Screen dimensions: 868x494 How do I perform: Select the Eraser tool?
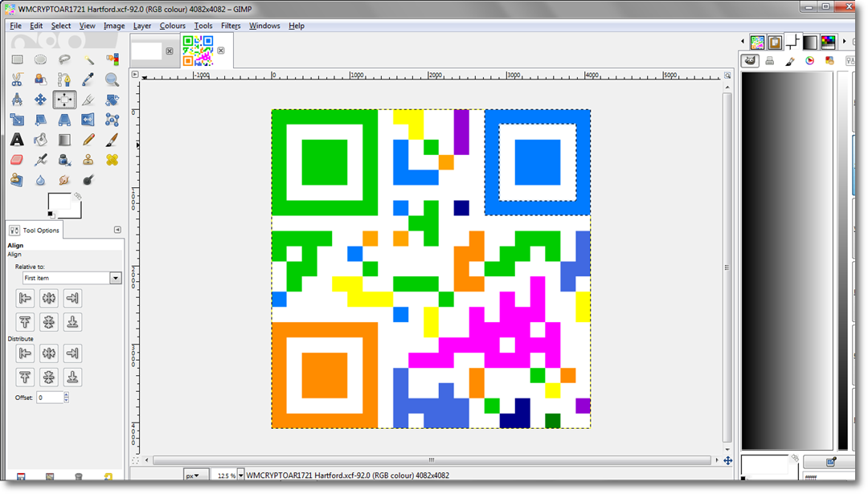(x=17, y=160)
